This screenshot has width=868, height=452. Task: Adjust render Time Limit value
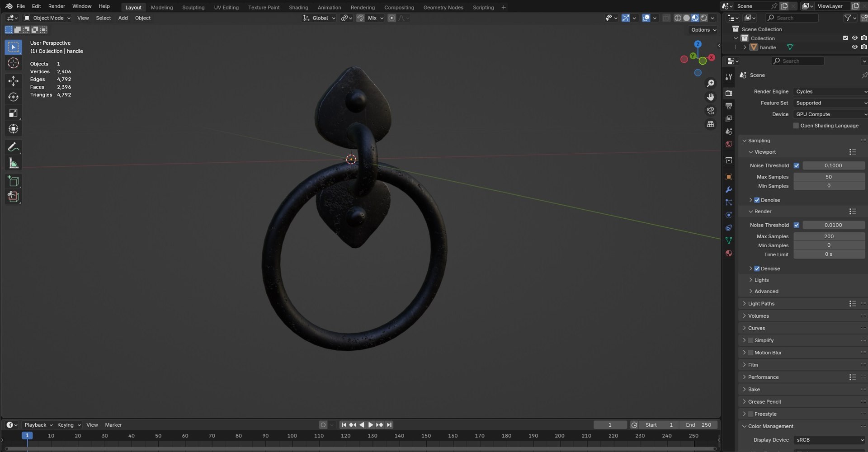829,254
